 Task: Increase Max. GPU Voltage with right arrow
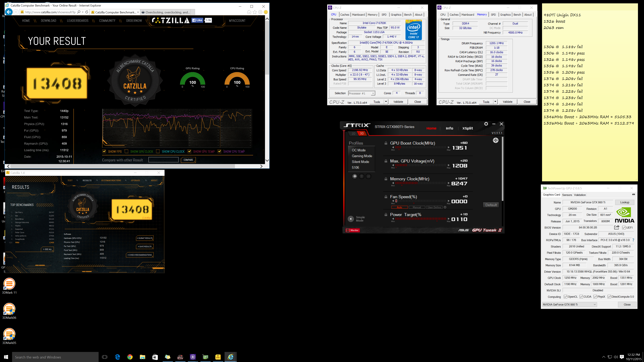tap(449, 165)
